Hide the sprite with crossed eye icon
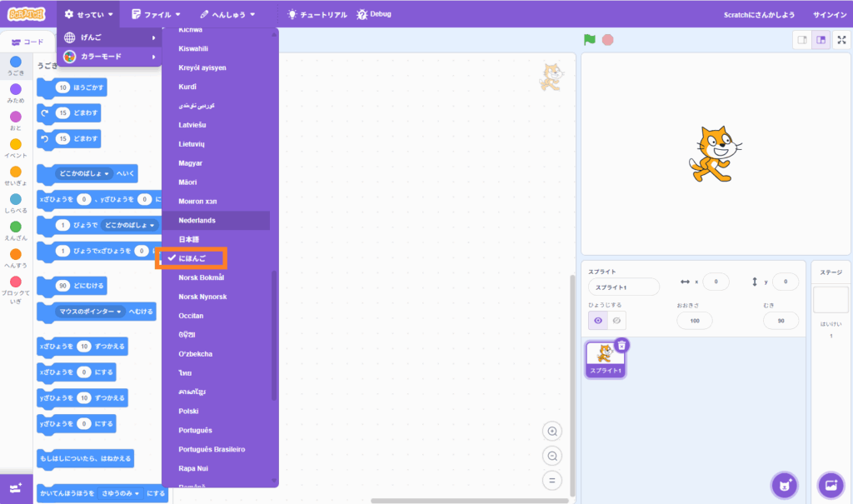 pos(616,321)
